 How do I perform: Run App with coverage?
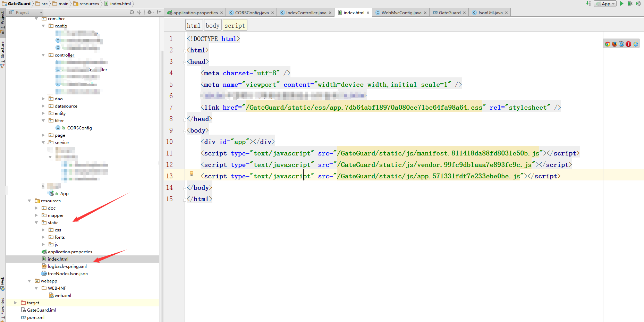coord(638,3)
